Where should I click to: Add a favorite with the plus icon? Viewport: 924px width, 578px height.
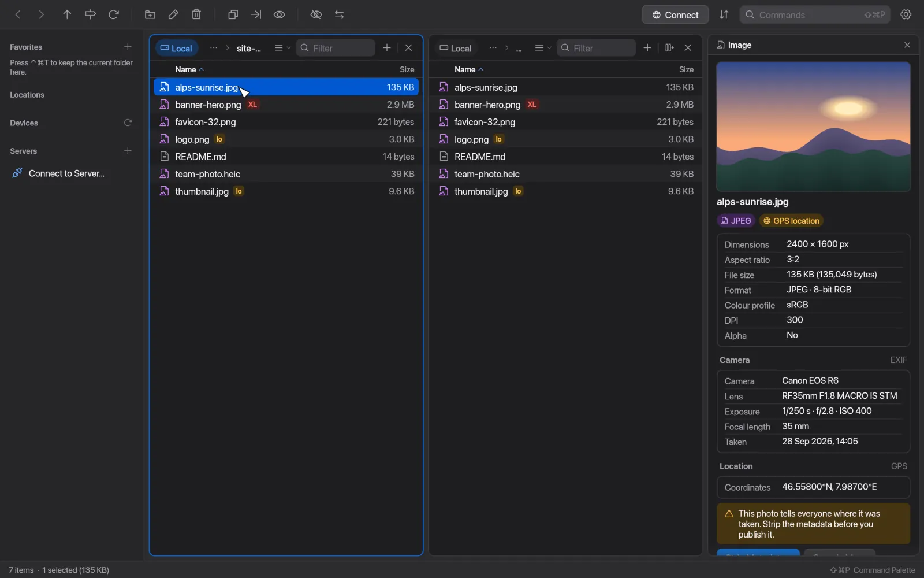pyautogui.click(x=128, y=47)
